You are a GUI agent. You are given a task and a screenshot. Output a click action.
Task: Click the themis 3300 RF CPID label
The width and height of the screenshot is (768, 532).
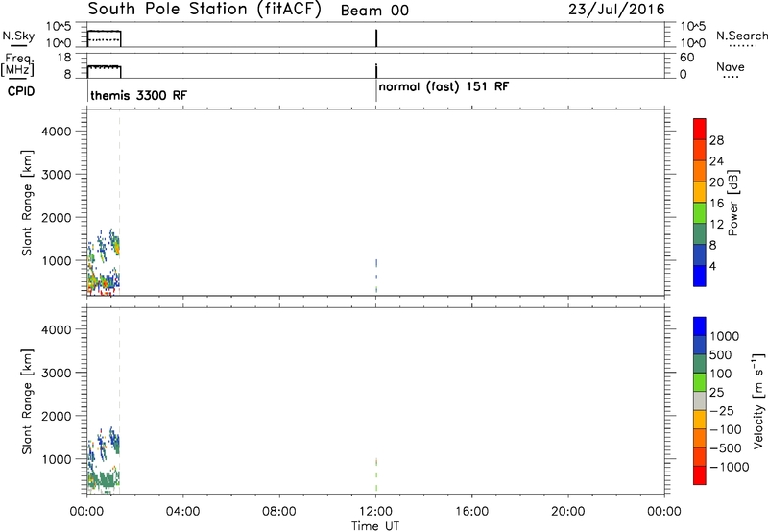pyautogui.click(x=138, y=95)
